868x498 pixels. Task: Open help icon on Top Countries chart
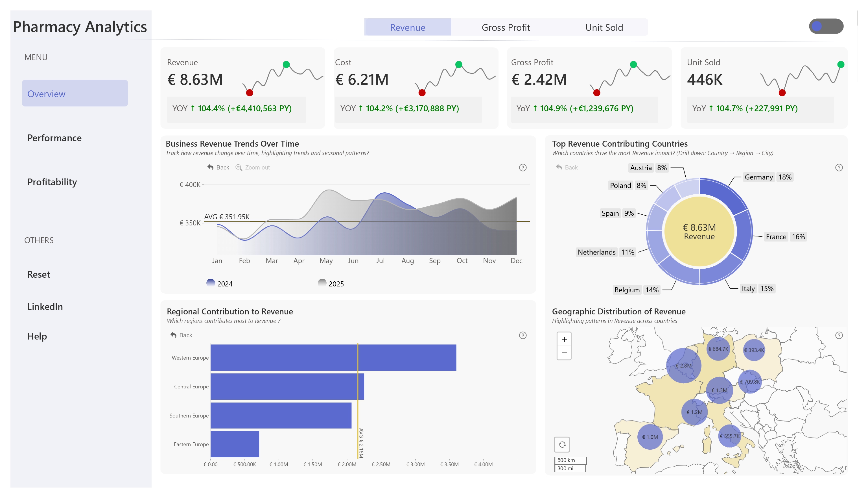[x=839, y=168]
